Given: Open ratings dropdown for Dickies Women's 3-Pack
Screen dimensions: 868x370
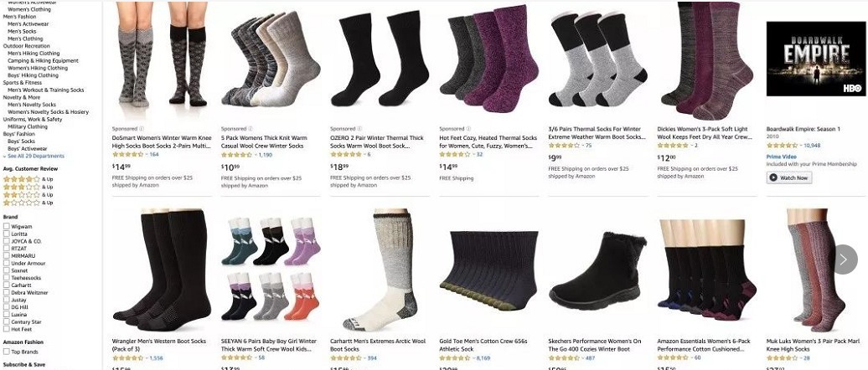Looking at the screenshot, I should point(690,146).
